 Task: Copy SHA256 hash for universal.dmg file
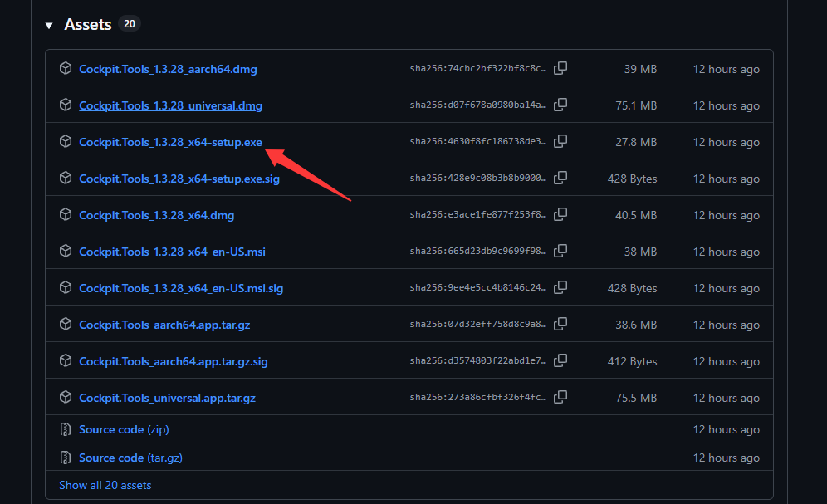[560, 105]
